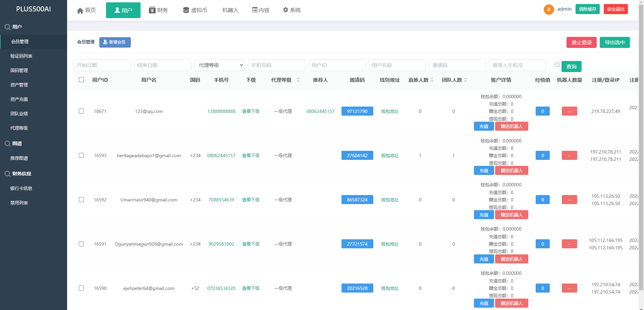Open verification code list in sidebar
Screen dimensions: 644x310
pyautogui.click(x=21, y=56)
